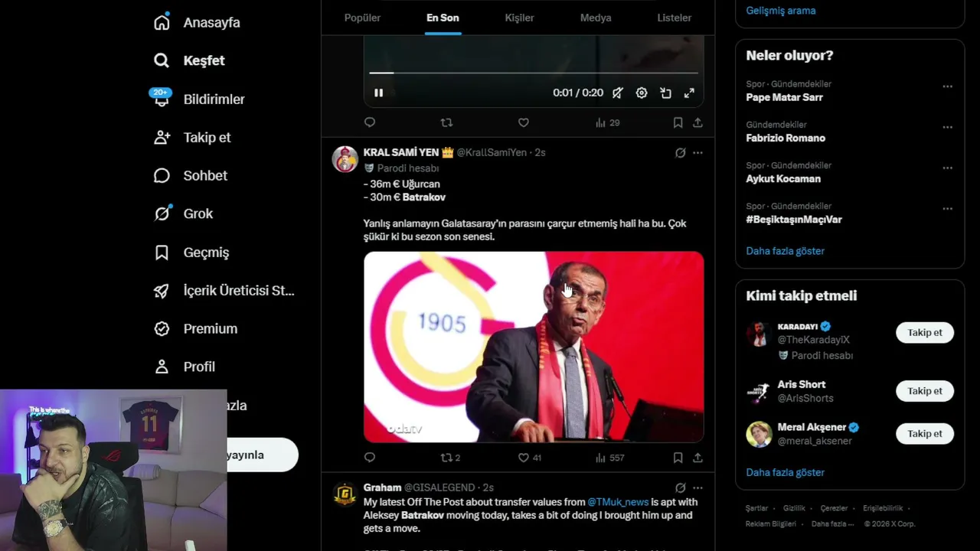Follow Aris Short account
This screenshot has width=980, height=551.
(925, 391)
